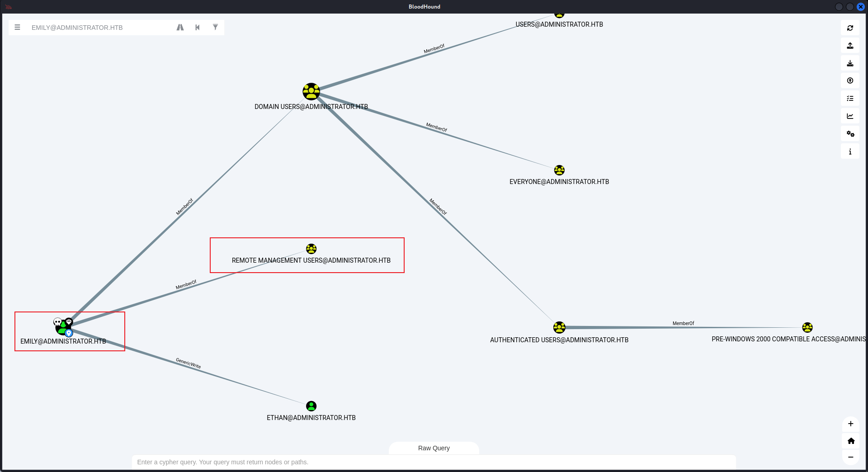Click the skull owned marker on EMILY node
868x472 pixels.
pyautogui.click(x=57, y=322)
